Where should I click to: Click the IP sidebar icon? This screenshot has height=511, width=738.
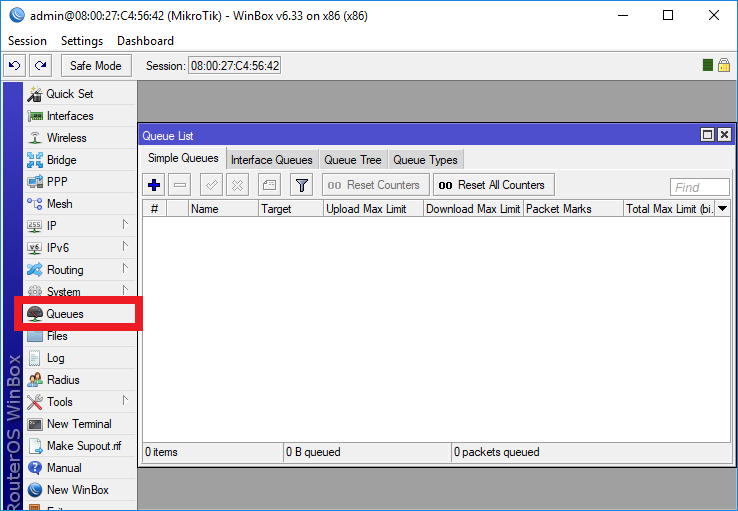click(34, 226)
